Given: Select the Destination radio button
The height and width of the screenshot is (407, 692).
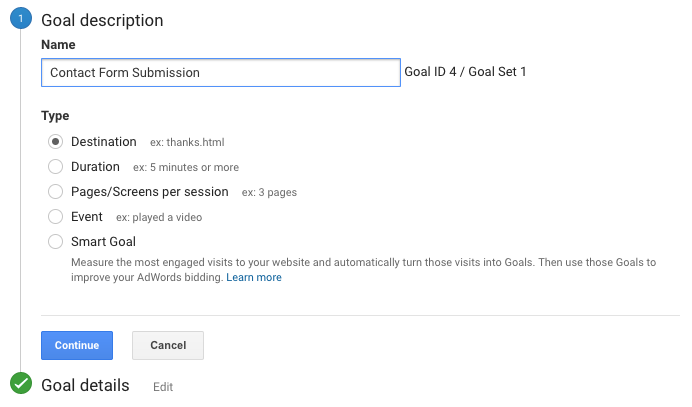Looking at the screenshot, I should pos(56,142).
